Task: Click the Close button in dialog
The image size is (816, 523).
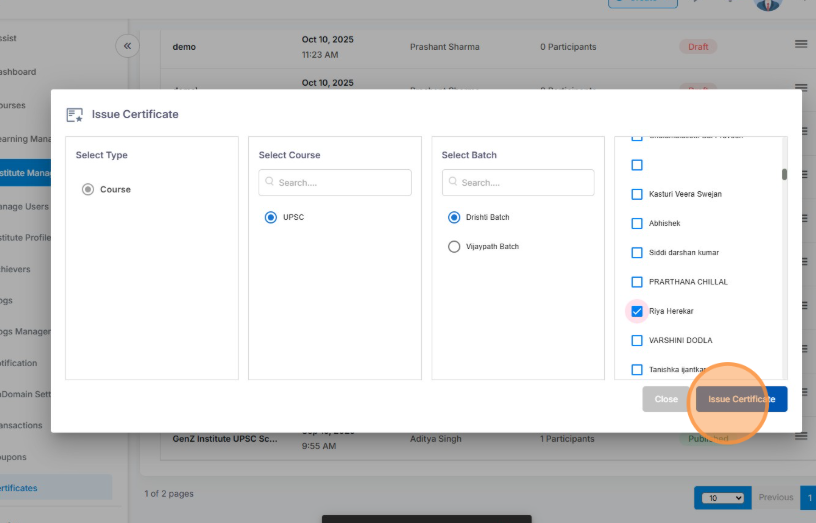Action: 666,399
